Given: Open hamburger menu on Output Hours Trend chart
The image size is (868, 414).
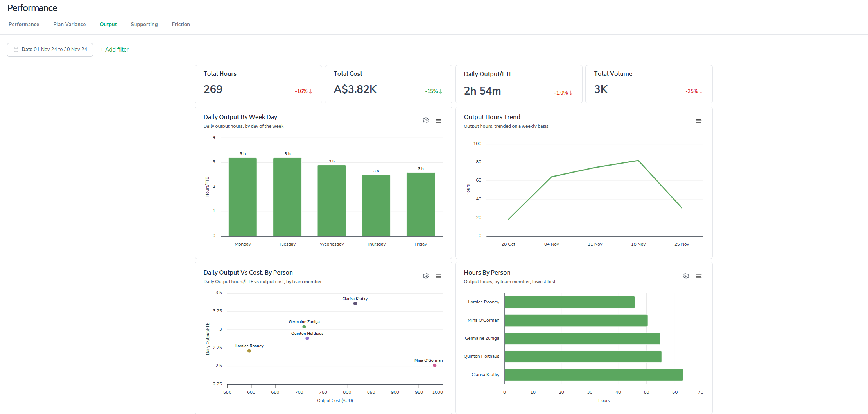Looking at the screenshot, I should tap(699, 121).
